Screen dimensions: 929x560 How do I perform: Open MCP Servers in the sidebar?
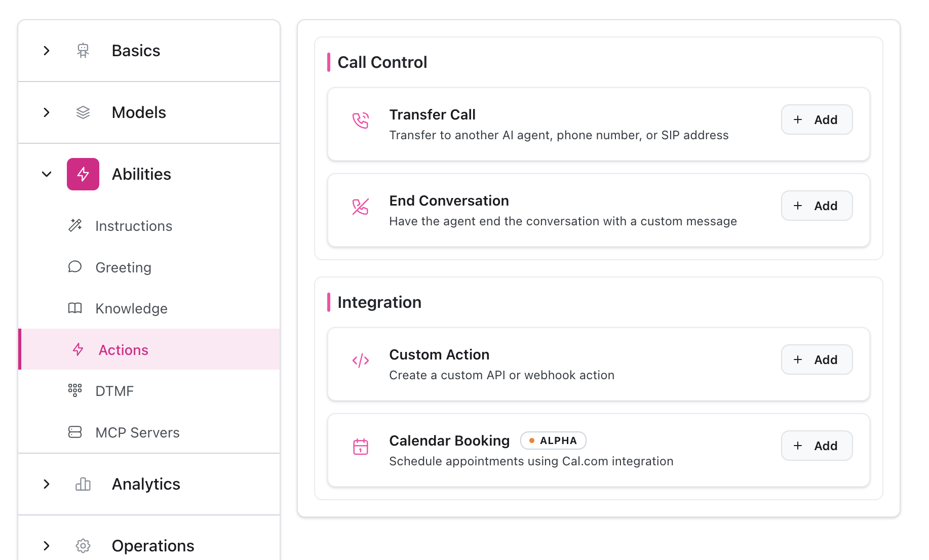coord(137,432)
